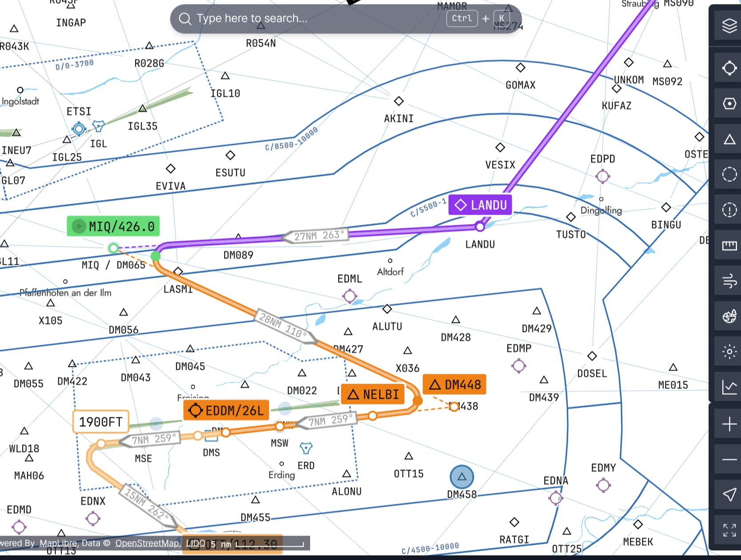
Task: Select the purple LANDU waypoint label
Action: click(x=480, y=205)
